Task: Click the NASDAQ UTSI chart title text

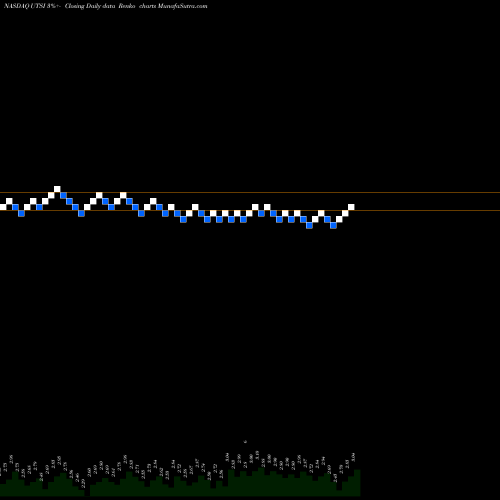Action: tap(105, 6)
